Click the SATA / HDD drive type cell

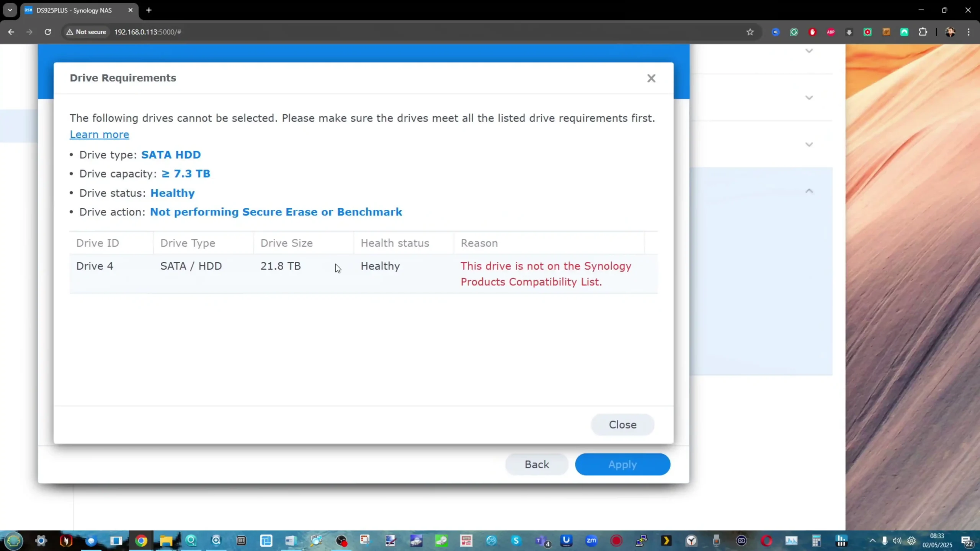(191, 266)
